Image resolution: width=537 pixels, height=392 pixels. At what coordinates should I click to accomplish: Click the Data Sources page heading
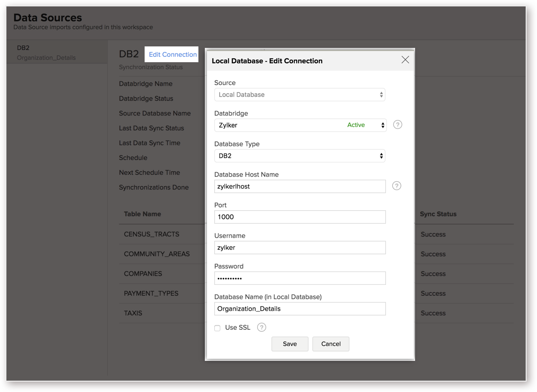point(47,17)
